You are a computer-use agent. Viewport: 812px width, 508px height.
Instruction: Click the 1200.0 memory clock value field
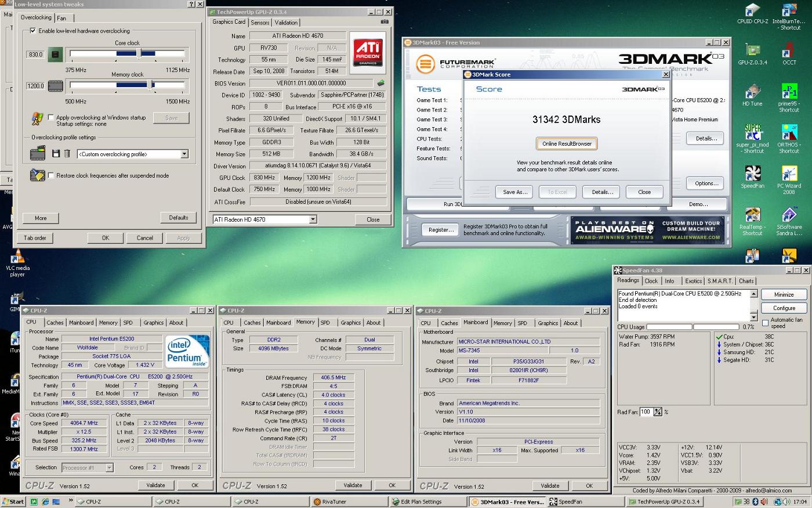point(35,86)
